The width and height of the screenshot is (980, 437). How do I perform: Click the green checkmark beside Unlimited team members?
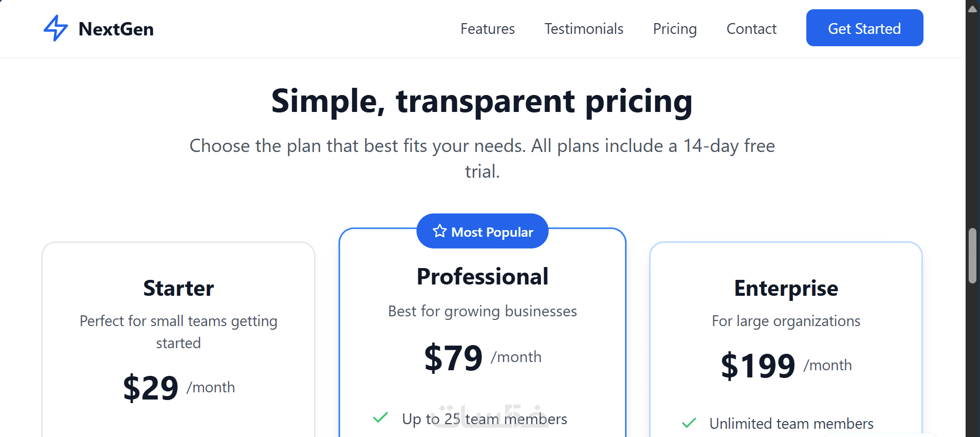[x=689, y=423]
